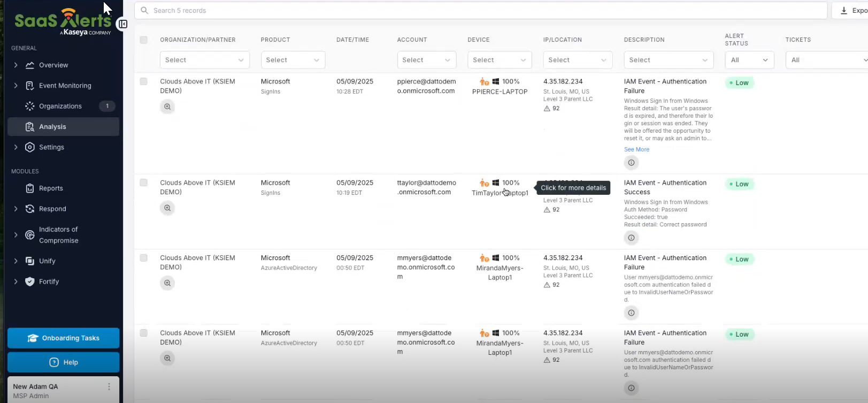Image resolution: width=868 pixels, height=403 pixels.
Task: Click the search magnifier icon
Action: [x=144, y=10]
